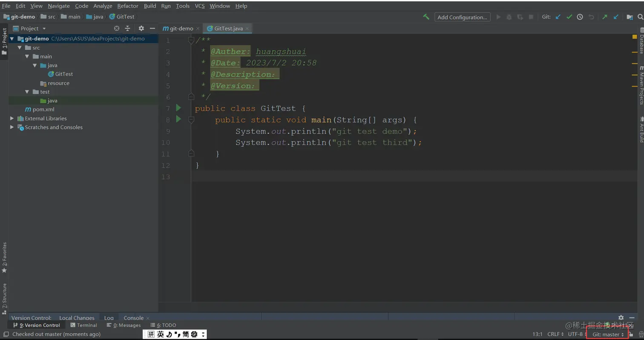644x340 pixels.
Task: Fold the javadoc comment at line 1
Action: click(191, 40)
